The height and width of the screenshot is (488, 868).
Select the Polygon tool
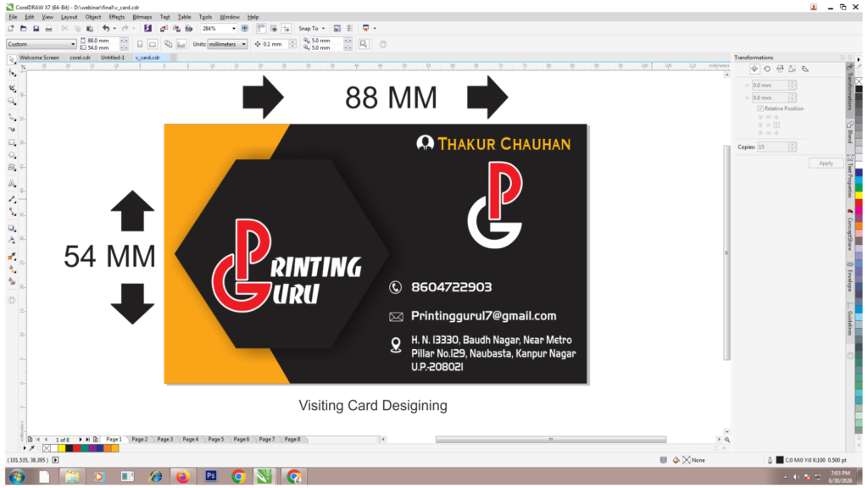12,169
